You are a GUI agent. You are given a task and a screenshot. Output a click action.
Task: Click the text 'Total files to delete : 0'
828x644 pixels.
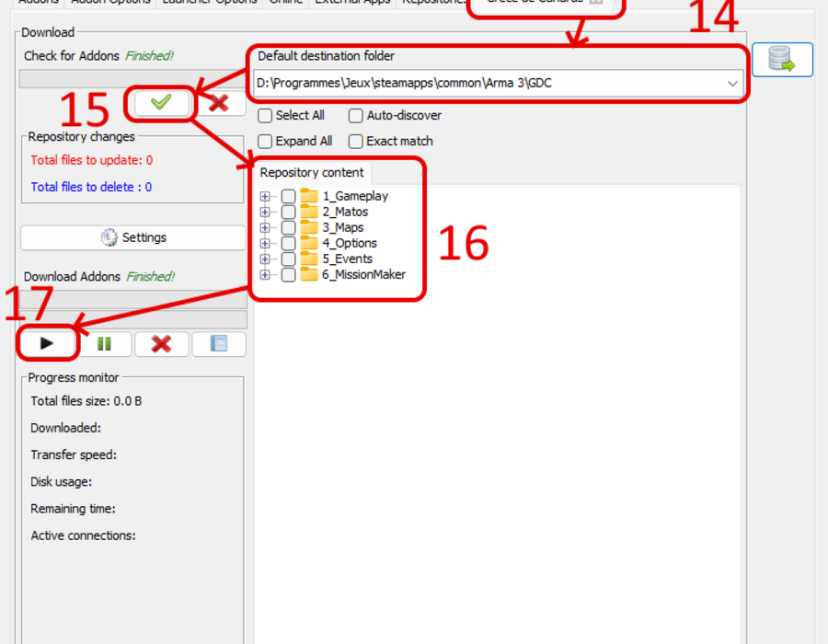pyautogui.click(x=91, y=187)
